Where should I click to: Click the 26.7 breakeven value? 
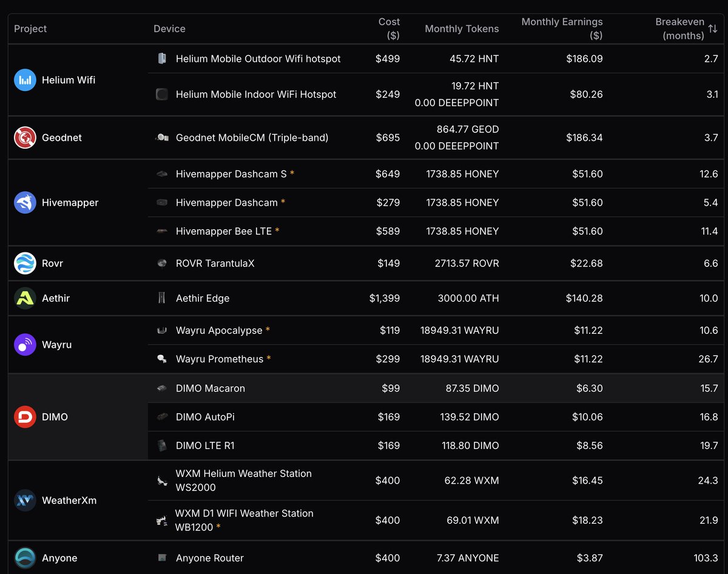tap(708, 359)
